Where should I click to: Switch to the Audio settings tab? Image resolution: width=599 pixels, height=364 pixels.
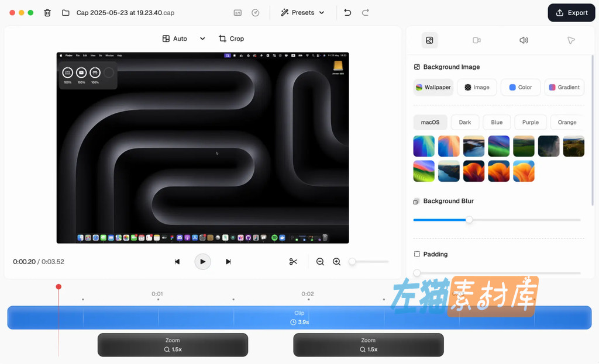click(524, 40)
